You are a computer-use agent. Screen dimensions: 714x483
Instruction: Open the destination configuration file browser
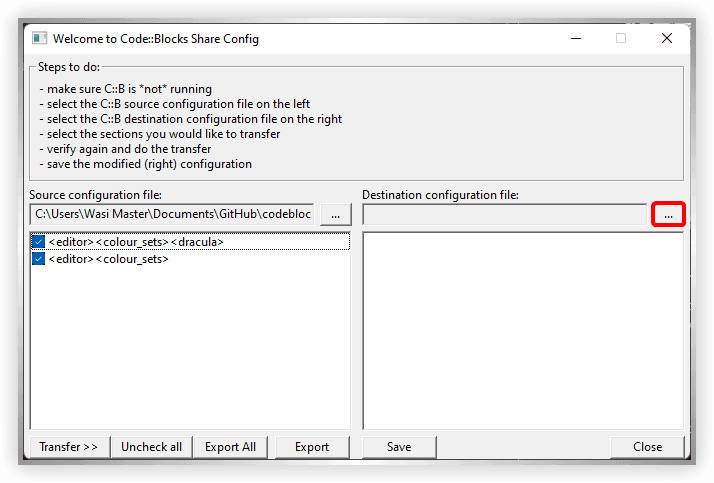coord(668,214)
